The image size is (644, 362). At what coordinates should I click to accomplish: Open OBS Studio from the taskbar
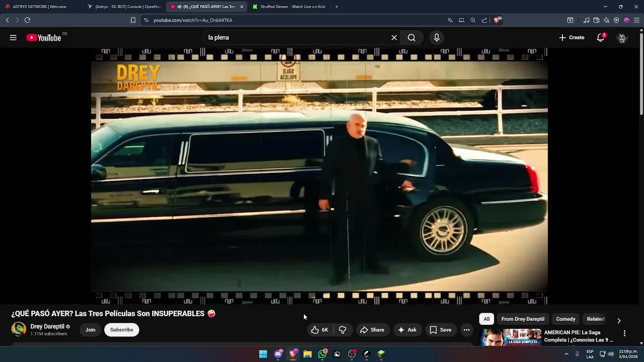coord(352,354)
